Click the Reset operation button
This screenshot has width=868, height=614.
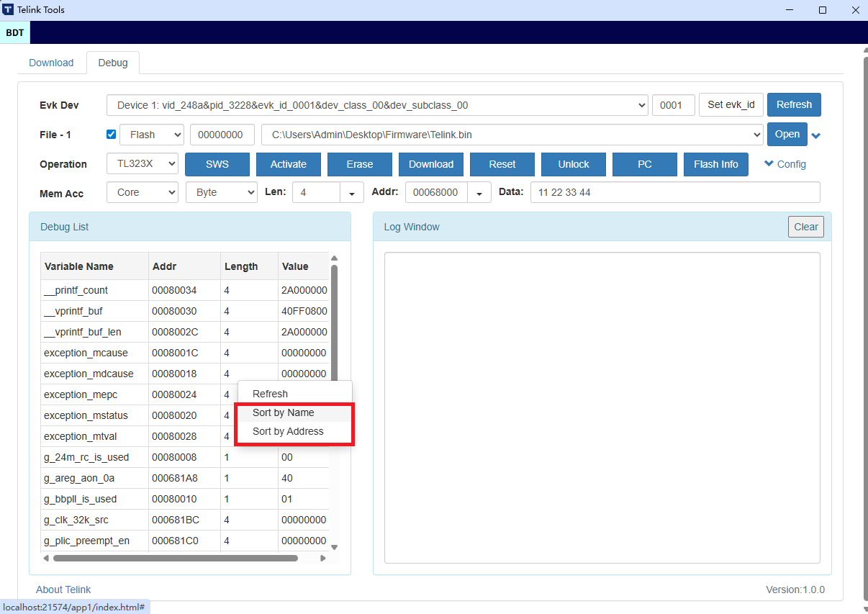[x=502, y=164]
